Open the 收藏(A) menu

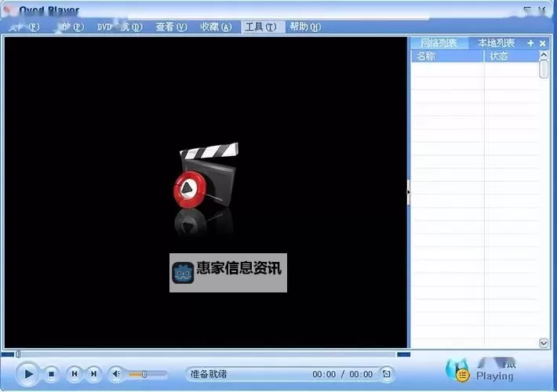click(216, 27)
